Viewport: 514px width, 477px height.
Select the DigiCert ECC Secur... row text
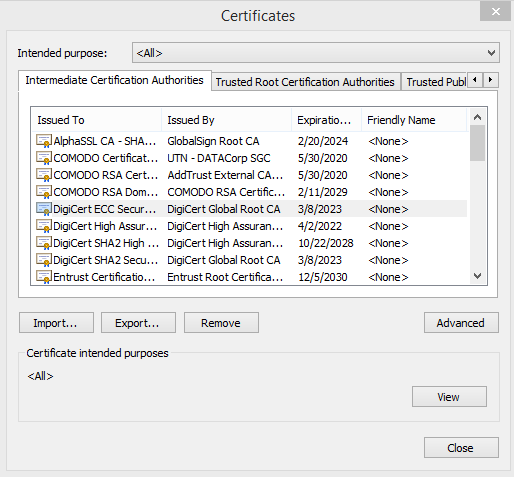pyautogui.click(x=104, y=209)
